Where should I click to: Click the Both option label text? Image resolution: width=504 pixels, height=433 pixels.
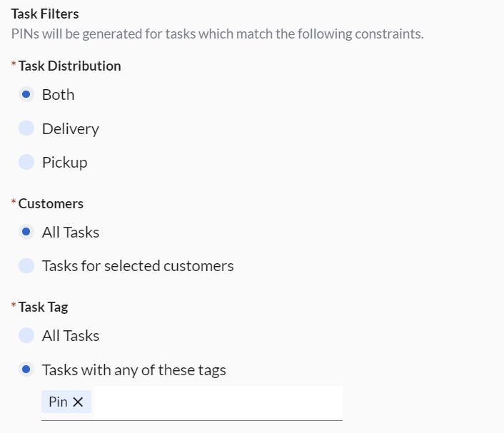tap(58, 95)
